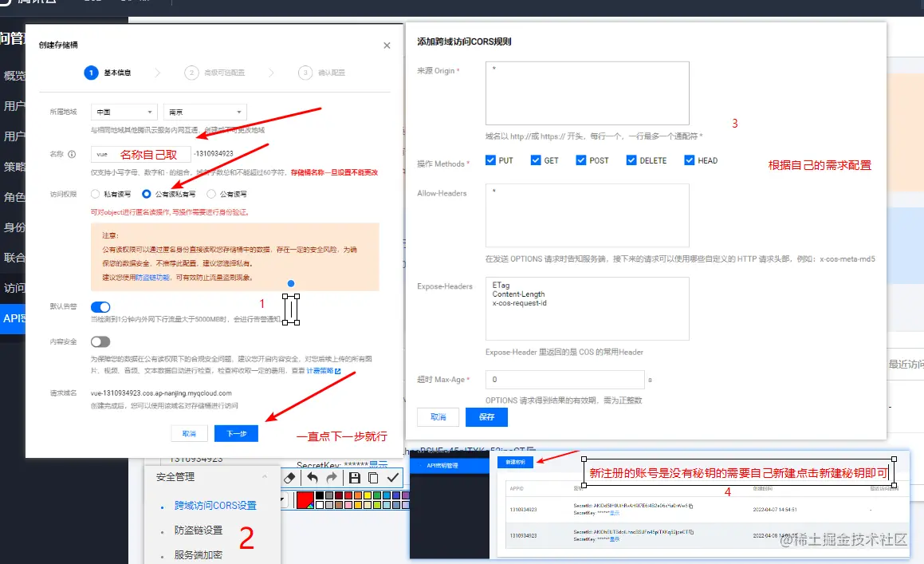Screen dimensions: 924x564
Task: Click the floppy-disk save icon
Action: click(354, 478)
